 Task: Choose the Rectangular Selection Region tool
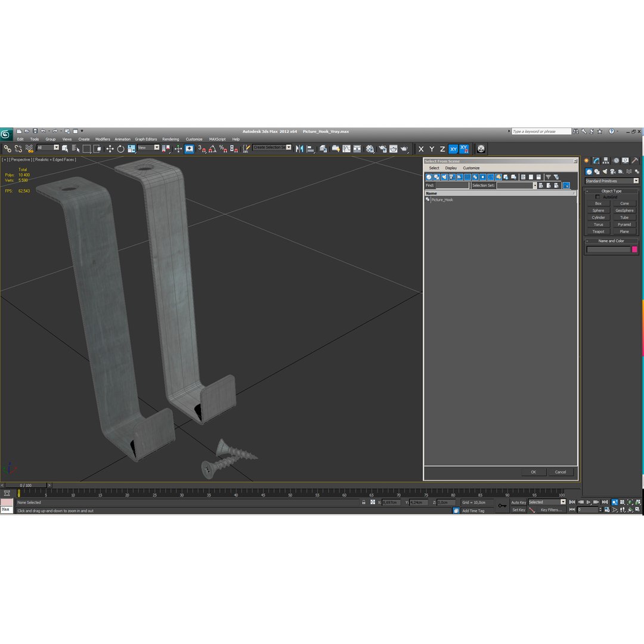[86, 148]
